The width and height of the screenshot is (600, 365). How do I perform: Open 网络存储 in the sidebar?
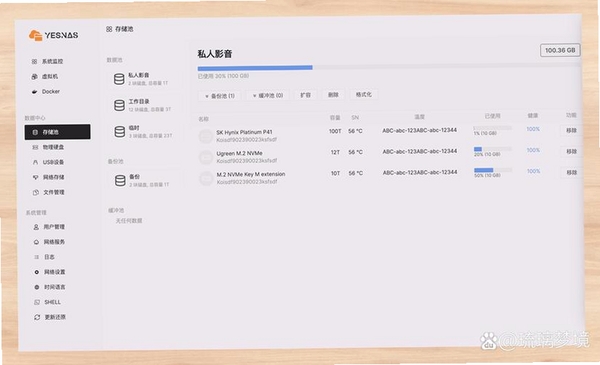tap(54, 177)
